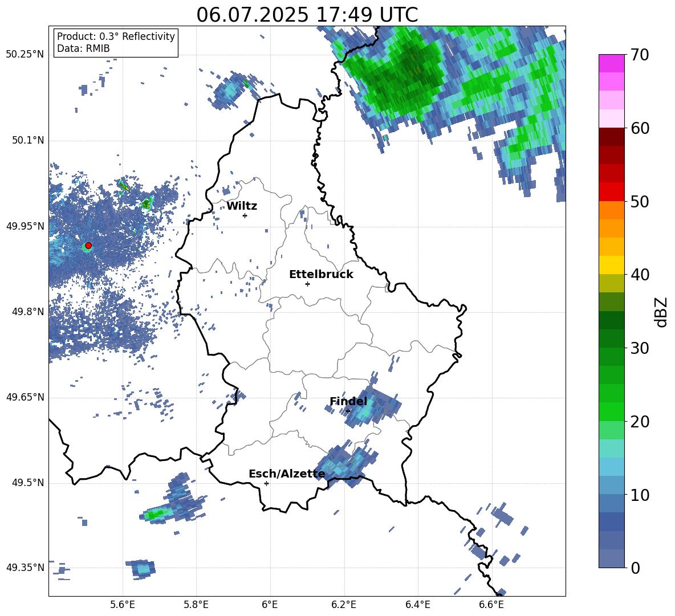The image size is (675, 616).
Task: Click the Esch/Alzette city label
Action: (287, 474)
